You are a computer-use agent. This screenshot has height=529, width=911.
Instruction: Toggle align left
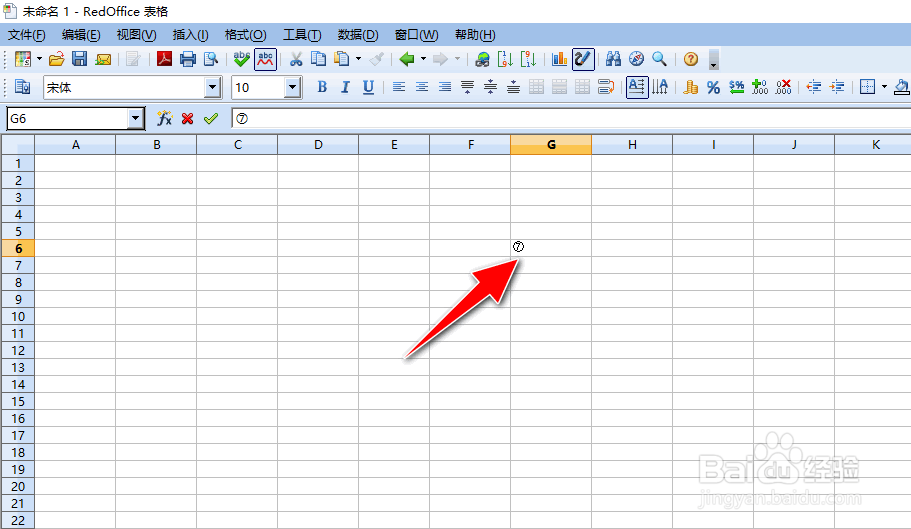399,87
